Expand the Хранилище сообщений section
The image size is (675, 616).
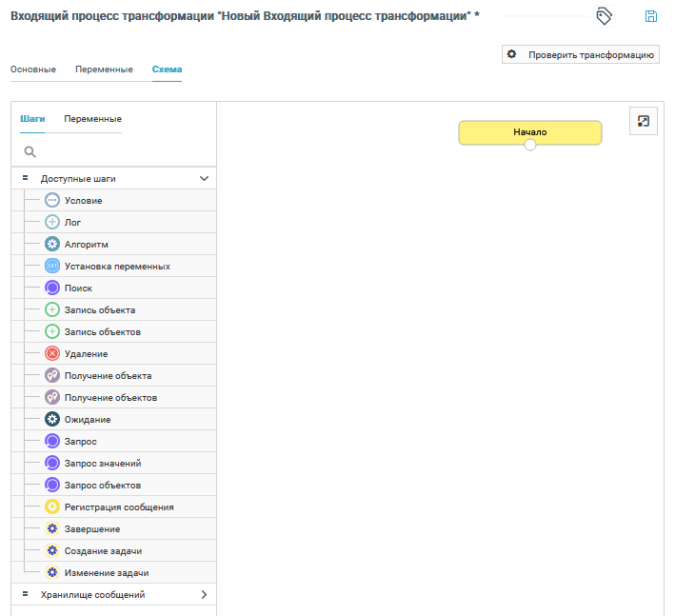[x=204, y=594]
